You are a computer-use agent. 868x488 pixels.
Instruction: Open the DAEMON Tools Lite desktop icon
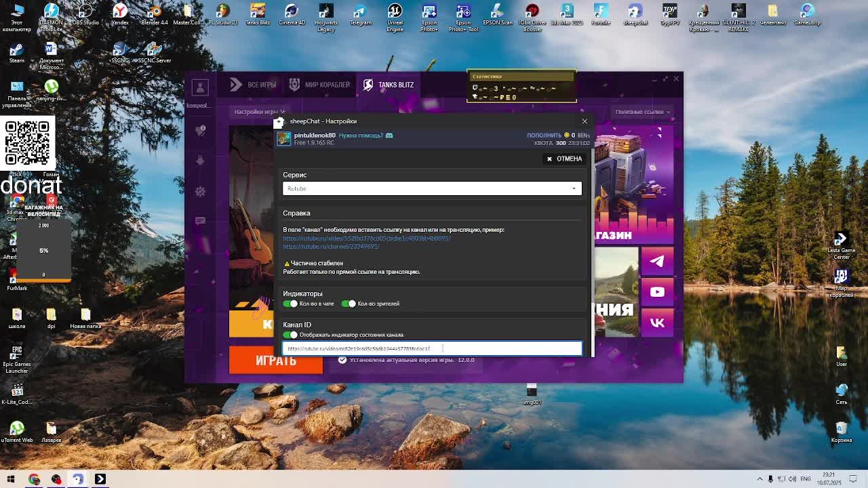click(51, 16)
